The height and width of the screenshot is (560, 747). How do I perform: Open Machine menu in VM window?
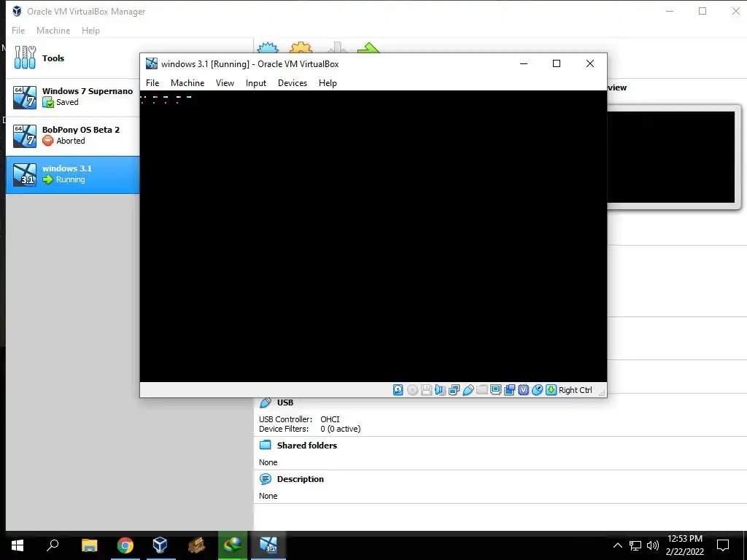(x=187, y=83)
